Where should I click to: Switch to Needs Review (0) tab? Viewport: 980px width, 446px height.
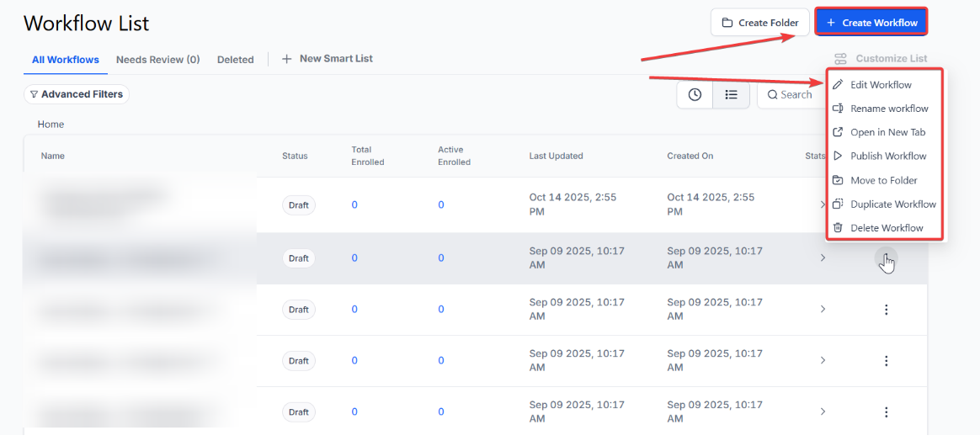[157, 60]
